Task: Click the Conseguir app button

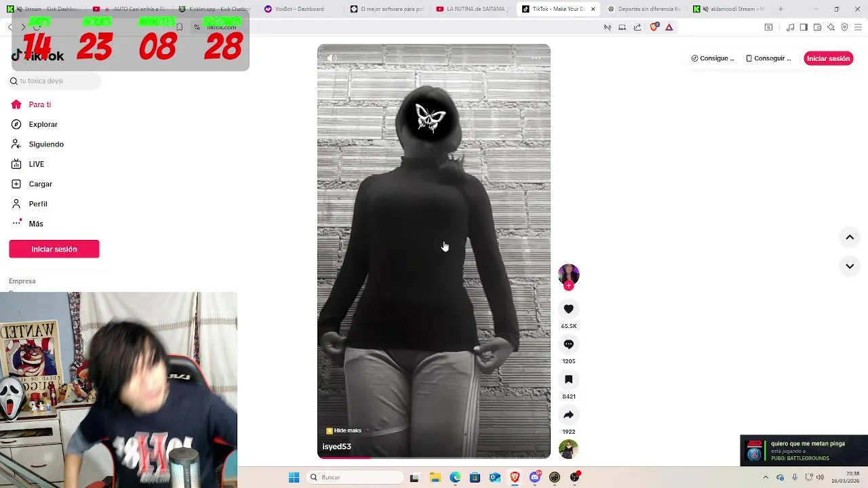Action: [x=768, y=58]
